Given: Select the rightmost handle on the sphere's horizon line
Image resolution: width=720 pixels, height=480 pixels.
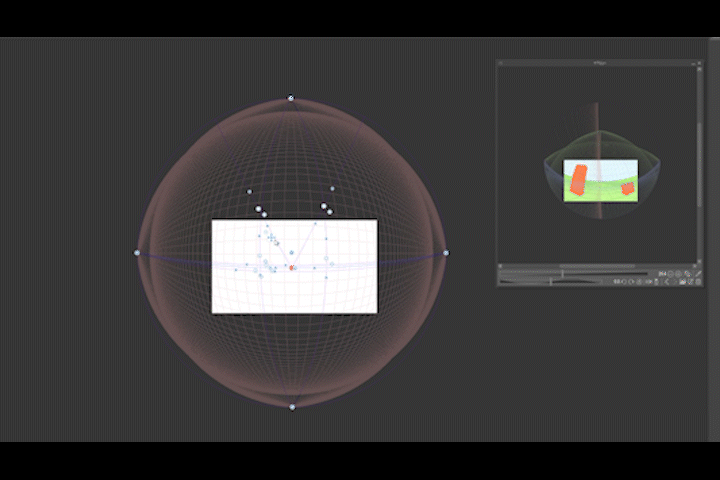Looking at the screenshot, I should [x=446, y=253].
